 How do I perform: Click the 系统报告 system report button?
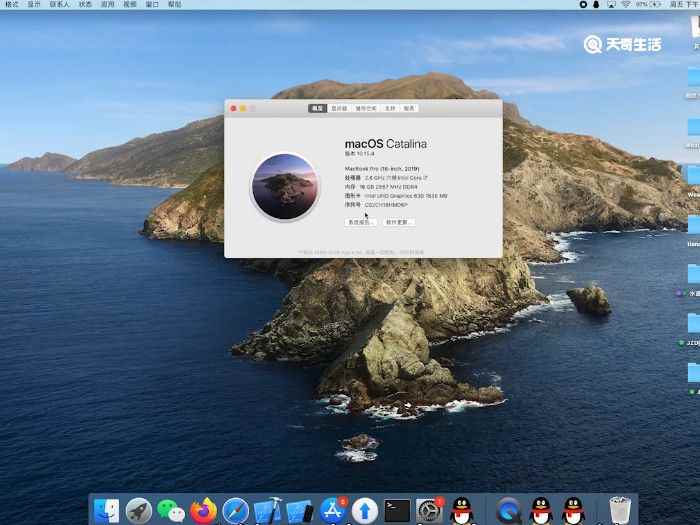[x=360, y=222]
